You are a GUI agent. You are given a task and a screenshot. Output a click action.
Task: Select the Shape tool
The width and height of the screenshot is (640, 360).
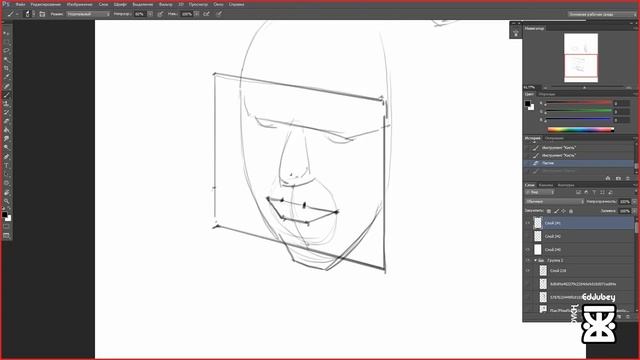[x=7, y=183]
